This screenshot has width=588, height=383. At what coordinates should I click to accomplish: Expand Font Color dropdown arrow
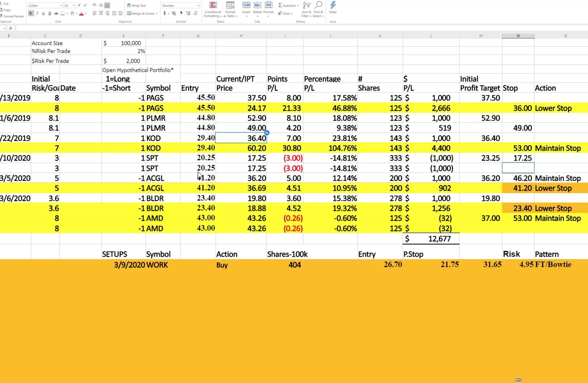tap(86, 13)
